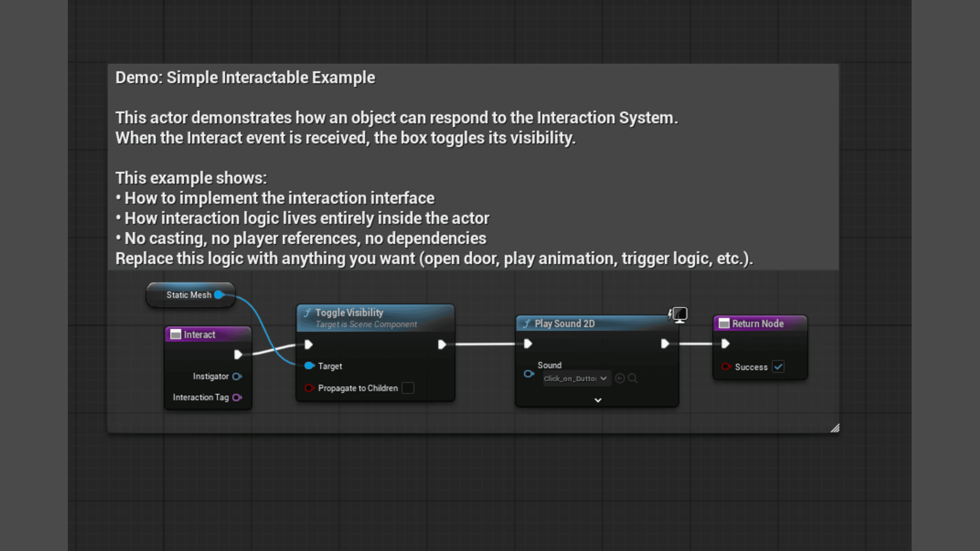Click the Play Sound 2D client-only monitor icon
980x551 pixels.
(x=679, y=314)
